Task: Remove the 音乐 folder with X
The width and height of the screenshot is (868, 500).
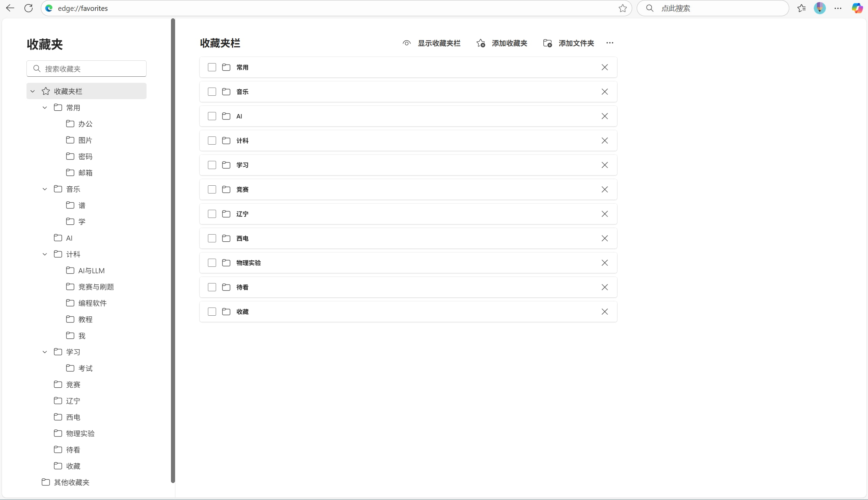Action: click(x=604, y=92)
